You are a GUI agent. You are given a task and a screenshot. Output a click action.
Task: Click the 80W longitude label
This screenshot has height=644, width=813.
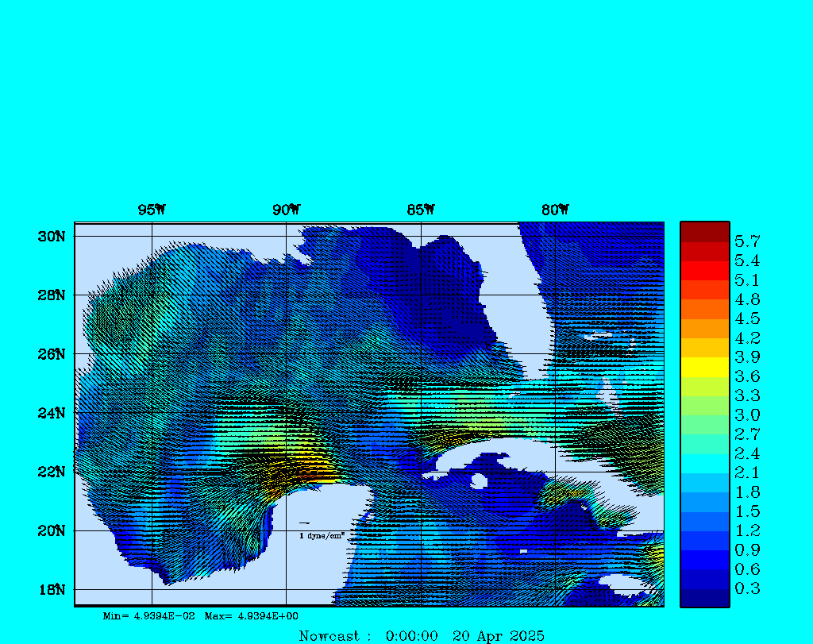coord(555,210)
